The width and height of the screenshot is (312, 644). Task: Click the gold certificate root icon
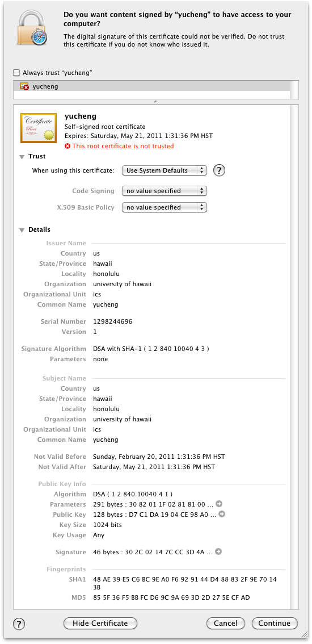(39, 127)
